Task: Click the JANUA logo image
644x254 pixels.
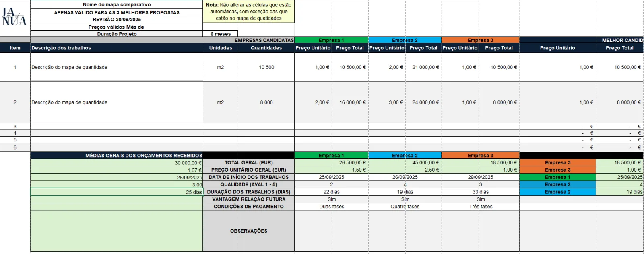Action: pyautogui.click(x=14, y=17)
